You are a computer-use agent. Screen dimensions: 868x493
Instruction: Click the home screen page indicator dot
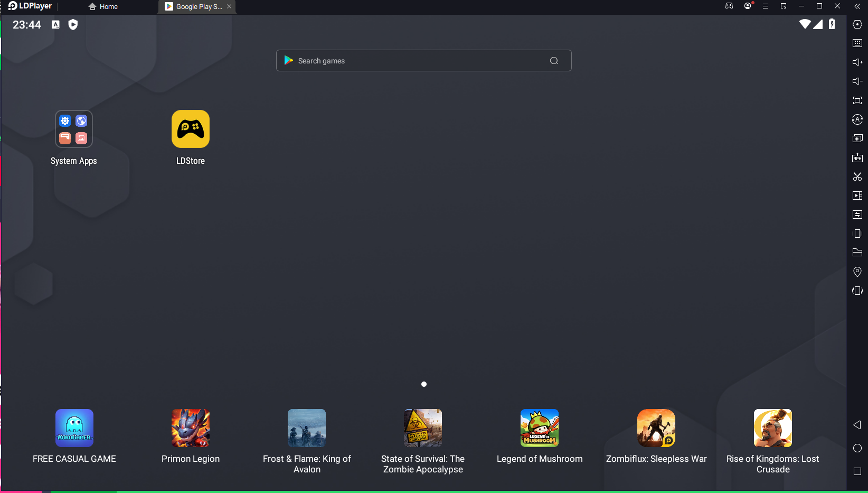click(424, 384)
